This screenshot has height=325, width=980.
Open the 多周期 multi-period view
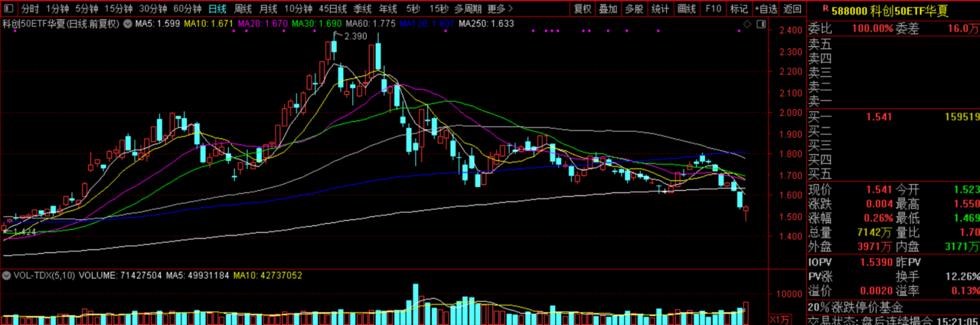coord(468,8)
